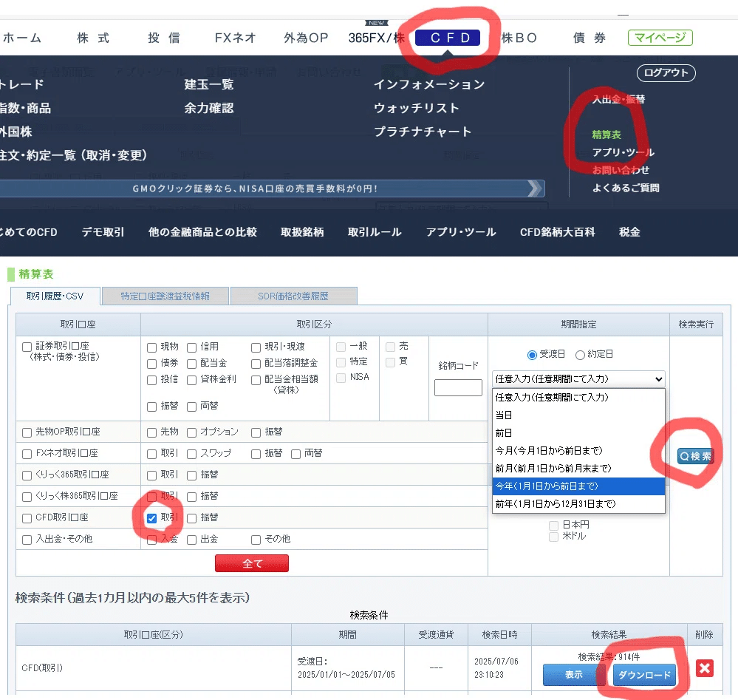Enable the NISA checkbox
The image size is (738, 700).
click(x=340, y=378)
